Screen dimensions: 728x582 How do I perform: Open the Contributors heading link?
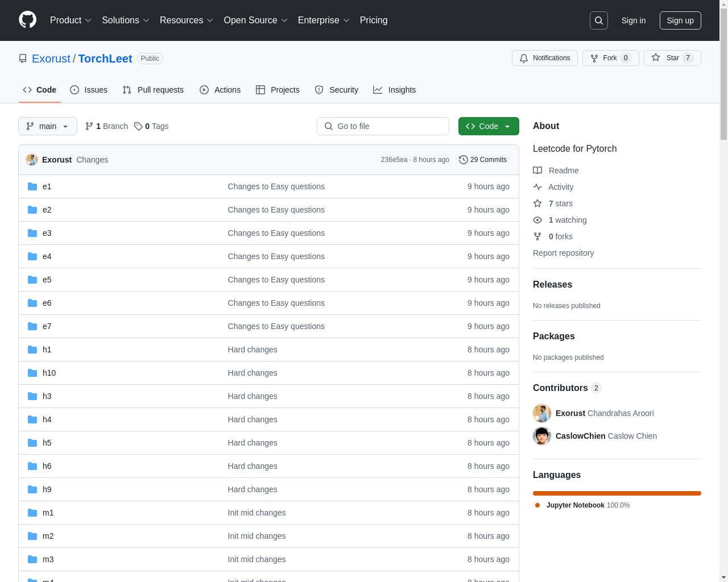click(567, 388)
